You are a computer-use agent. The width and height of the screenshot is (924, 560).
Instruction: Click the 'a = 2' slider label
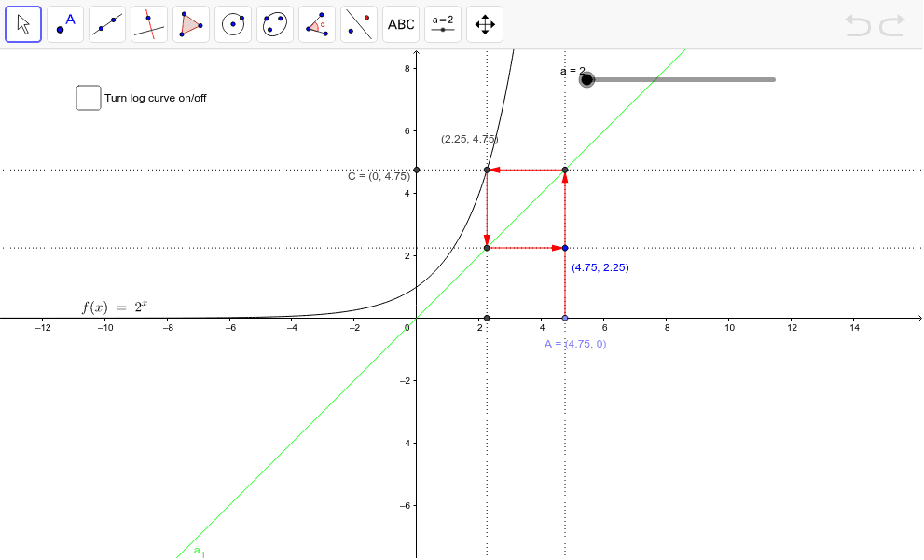(x=572, y=71)
